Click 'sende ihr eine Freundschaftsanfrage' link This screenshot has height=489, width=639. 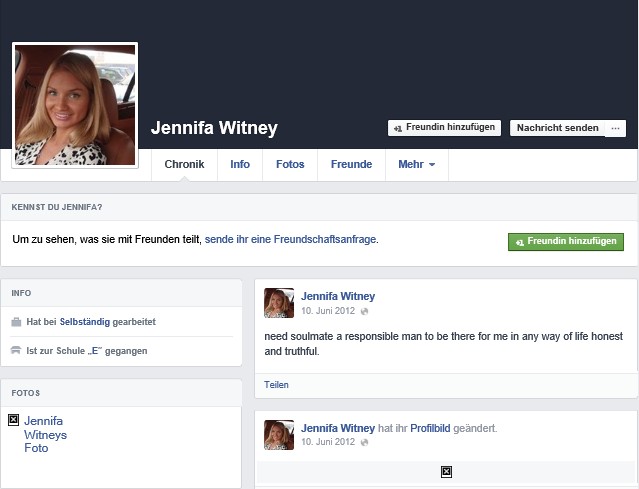[290, 239]
